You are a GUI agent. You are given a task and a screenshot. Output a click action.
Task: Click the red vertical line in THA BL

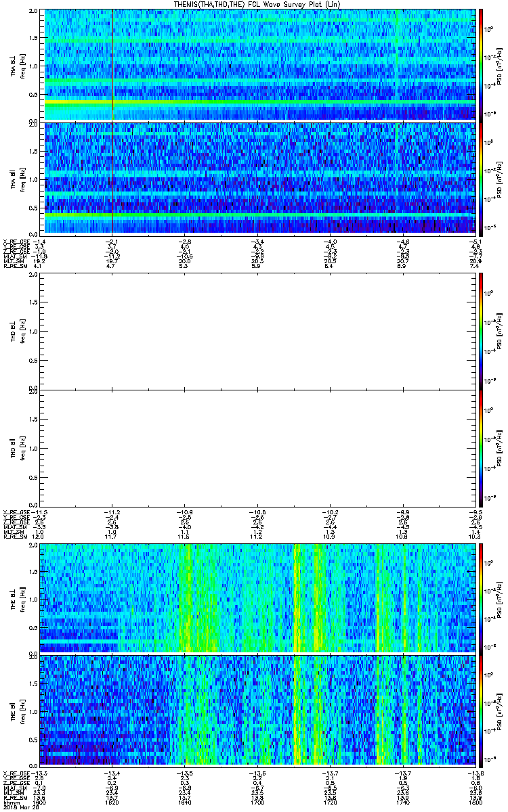click(x=112, y=64)
